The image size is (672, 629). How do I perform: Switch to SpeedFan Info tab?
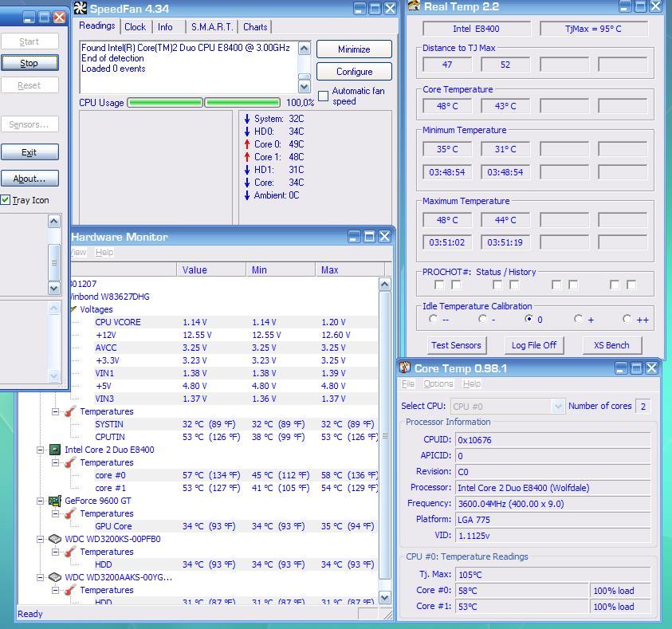tap(165, 27)
